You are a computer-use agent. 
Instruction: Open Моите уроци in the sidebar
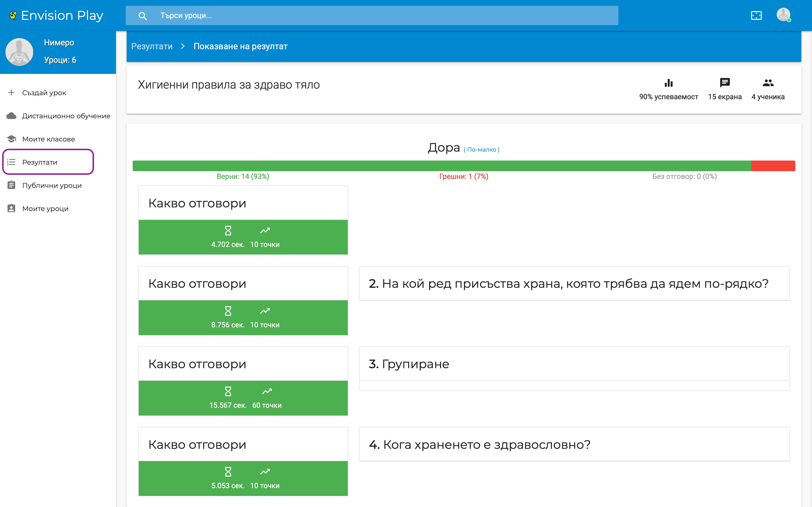point(45,209)
